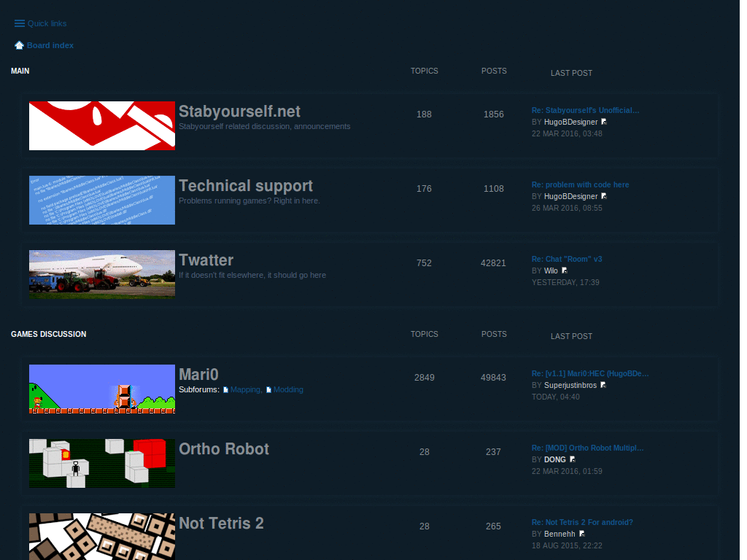This screenshot has height=560, width=747.
Task: Select the Mapping subforum icon
Action: (x=227, y=389)
